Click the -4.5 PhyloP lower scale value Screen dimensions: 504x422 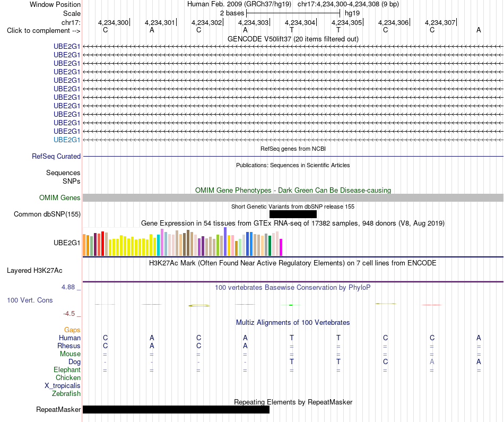[69, 314]
